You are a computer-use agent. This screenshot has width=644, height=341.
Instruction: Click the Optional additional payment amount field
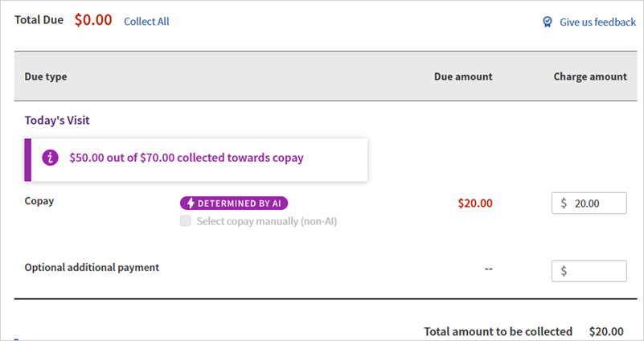pyautogui.click(x=595, y=271)
